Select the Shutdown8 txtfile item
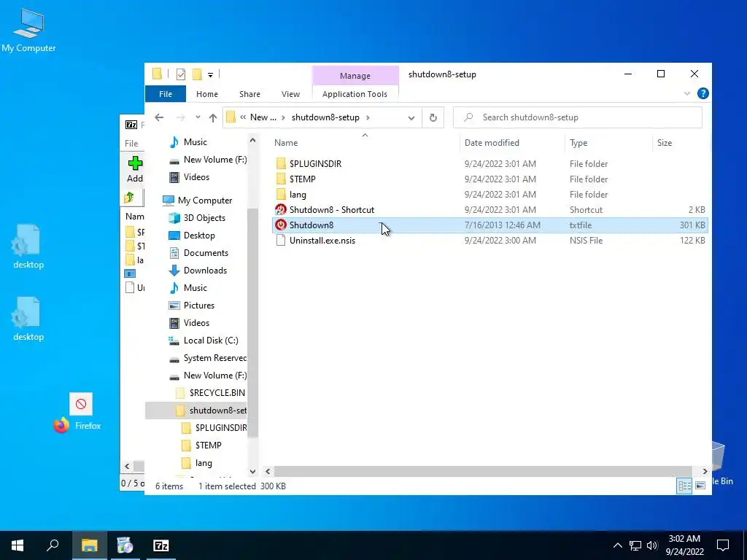This screenshot has width=747, height=560. [489, 225]
